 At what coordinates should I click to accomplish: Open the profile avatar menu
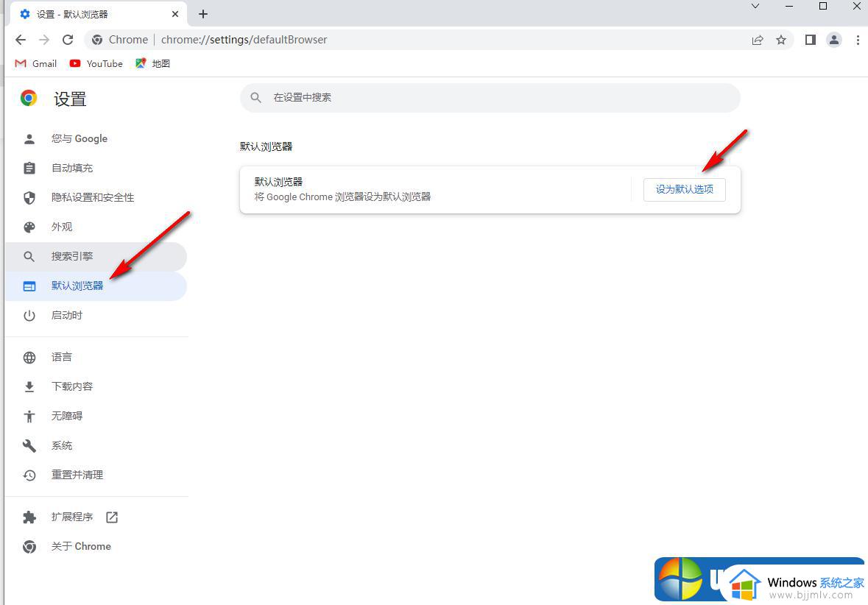tap(833, 40)
